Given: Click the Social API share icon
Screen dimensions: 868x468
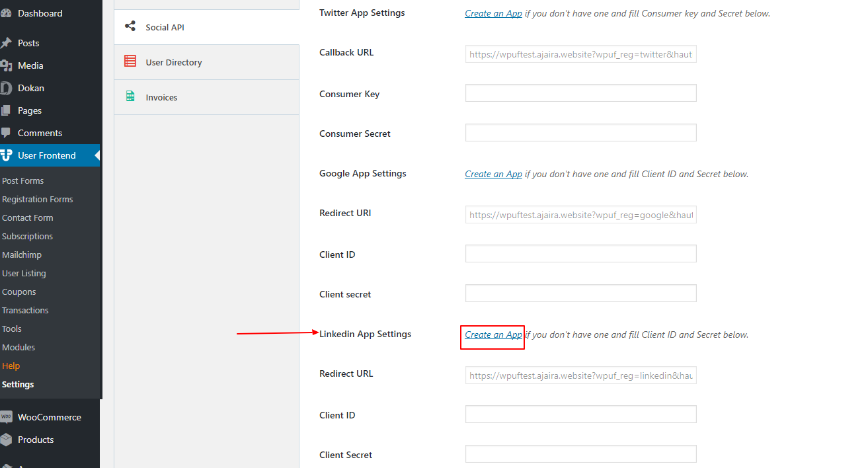Looking at the screenshot, I should 130,26.
